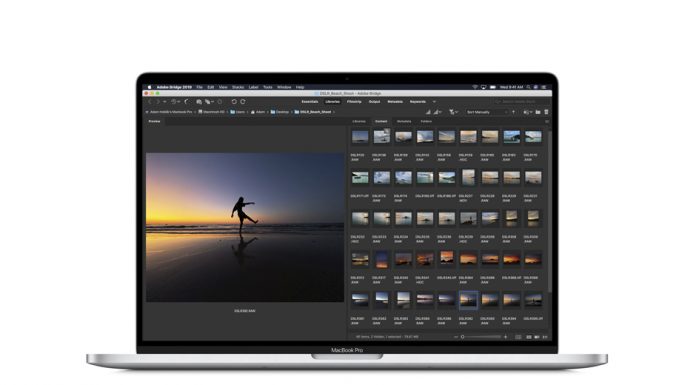Open the Label menu
Image resolution: width=696 pixels, height=385 pixels.
[253, 87]
